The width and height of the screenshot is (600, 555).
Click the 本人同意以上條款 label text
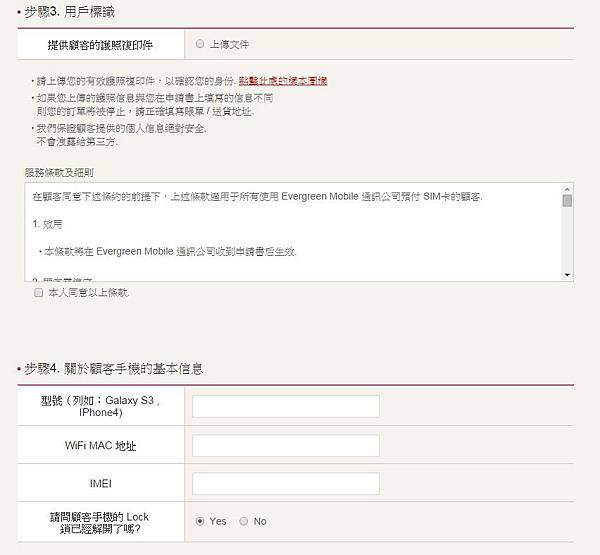[x=89, y=293]
